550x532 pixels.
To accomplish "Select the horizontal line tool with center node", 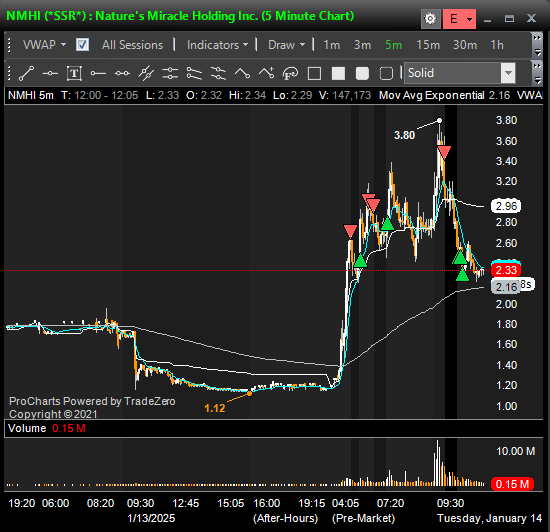I will [x=50, y=73].
